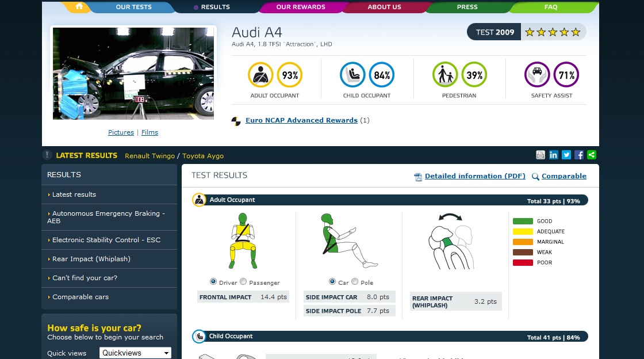Click the 93% adult occupant badge
Viewport: 644px width, 359px height.
[290, 75]
